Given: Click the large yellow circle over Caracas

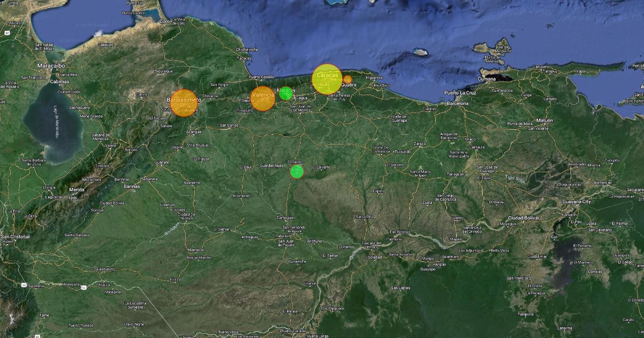Looking at the screenshot, I should click(327, 79).
